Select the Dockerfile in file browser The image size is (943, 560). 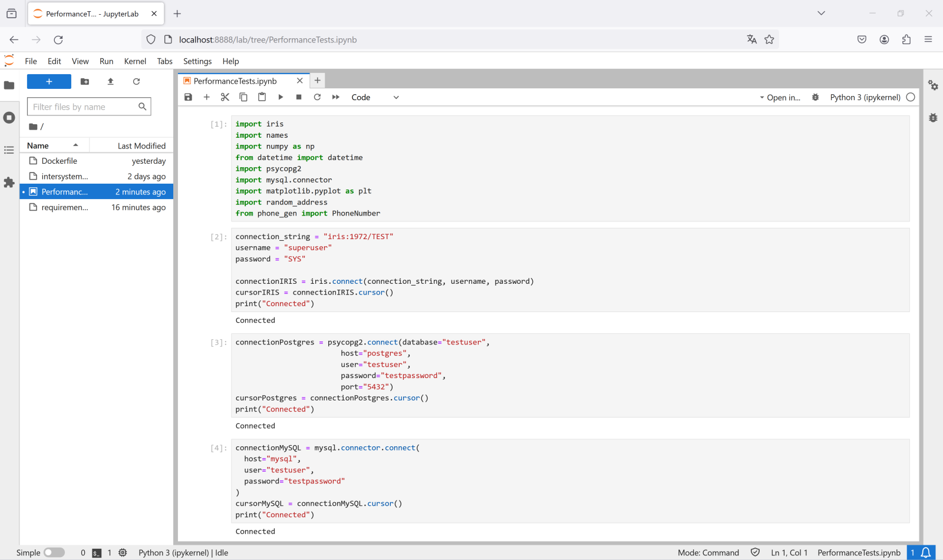(60, 161)
